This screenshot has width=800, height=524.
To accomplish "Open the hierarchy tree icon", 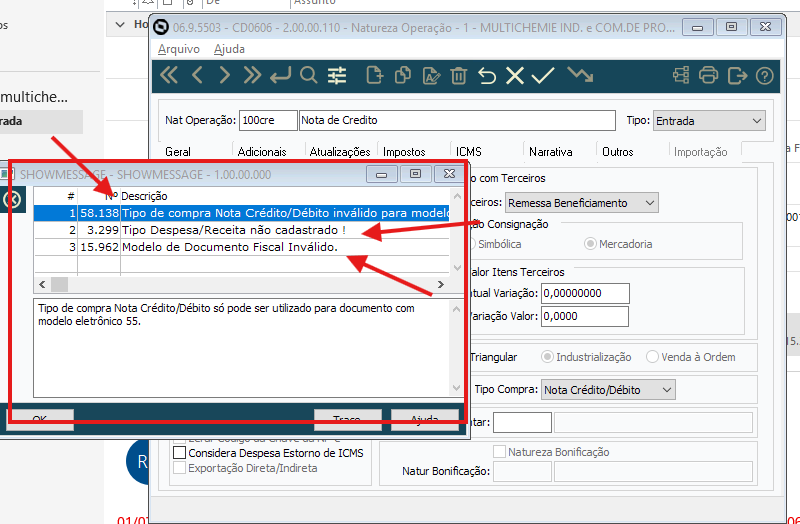I will [681, 76].
